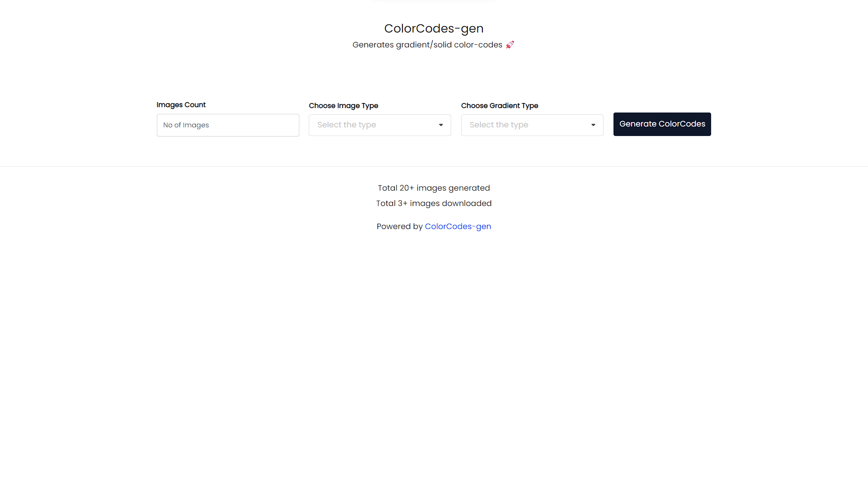Click the rocket emoji icon in subtitle
This screenshot has height=488, width=868.
510,45
